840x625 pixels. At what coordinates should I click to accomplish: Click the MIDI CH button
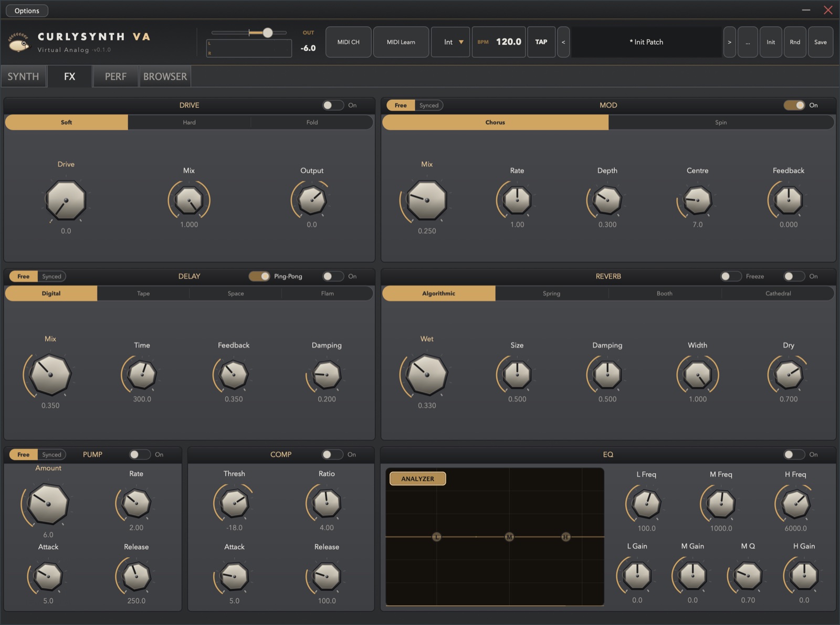click(x=349, y=42)
